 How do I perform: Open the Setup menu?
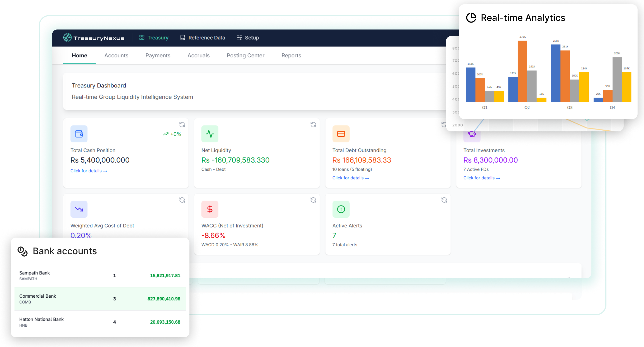pyautogui.click(x=248, y=38)
